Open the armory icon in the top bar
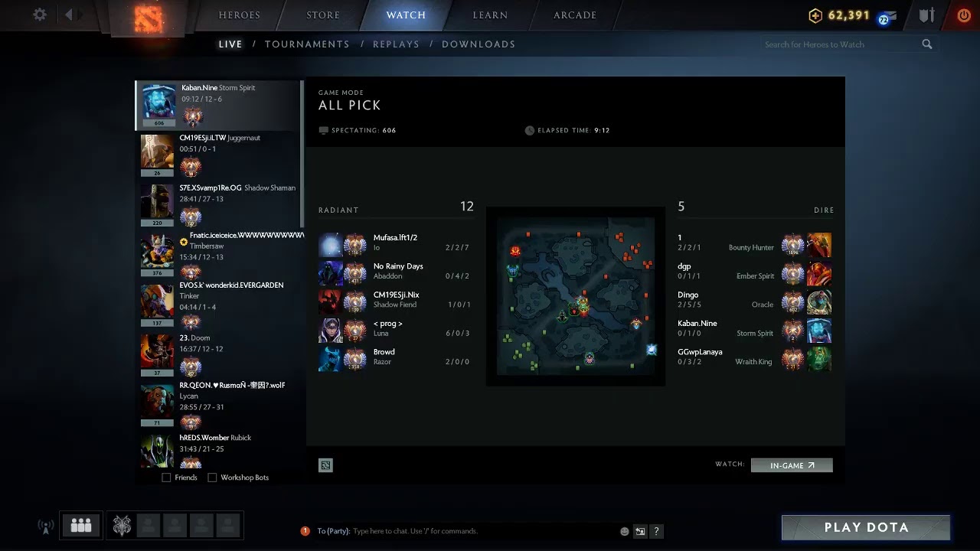The width and height of the screenshot is (980, 551). coord(927,15)
